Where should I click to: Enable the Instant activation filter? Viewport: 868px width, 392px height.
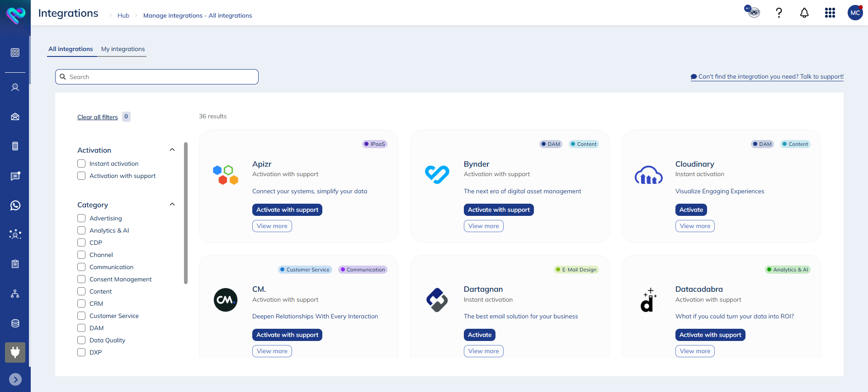point(81,163)
